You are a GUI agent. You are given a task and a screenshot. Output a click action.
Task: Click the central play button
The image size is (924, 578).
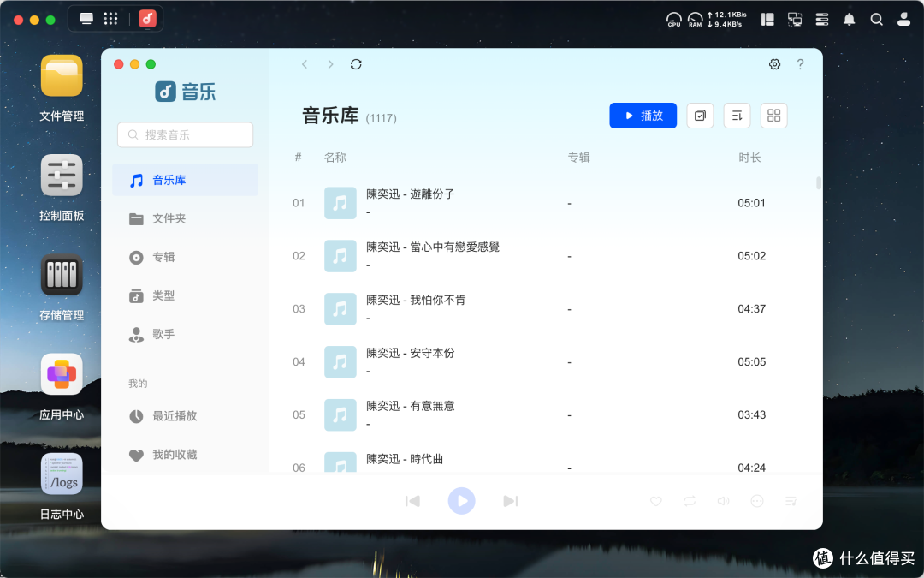click(461, 501)
